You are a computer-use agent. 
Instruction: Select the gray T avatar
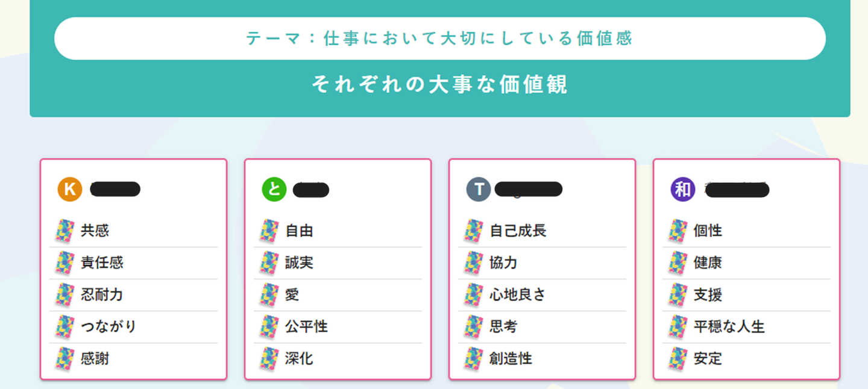tap(479, 189)
